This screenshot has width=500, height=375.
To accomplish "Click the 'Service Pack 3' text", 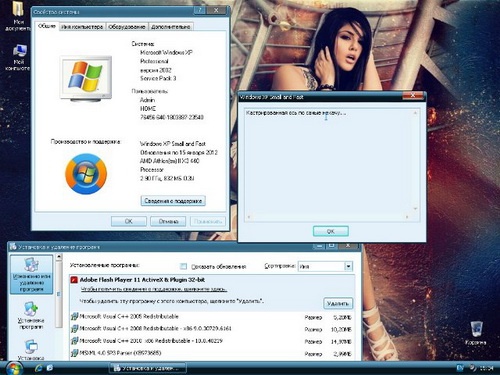I will pos(158,78).
